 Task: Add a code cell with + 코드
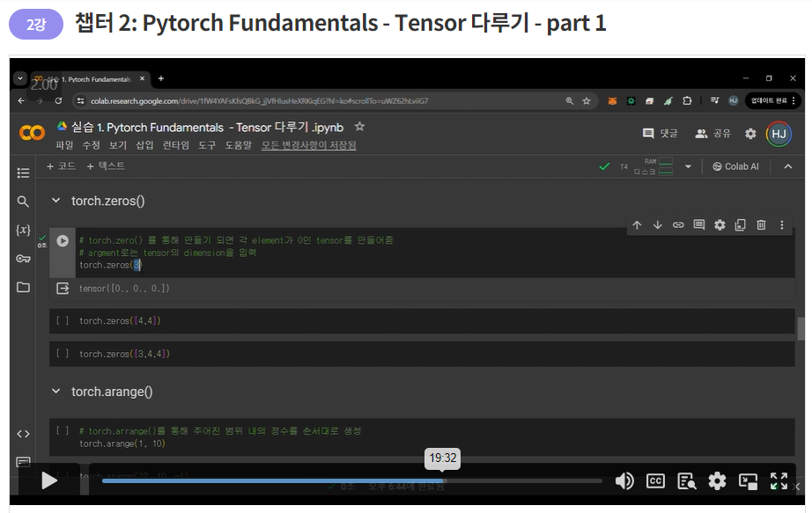point(61,166)
